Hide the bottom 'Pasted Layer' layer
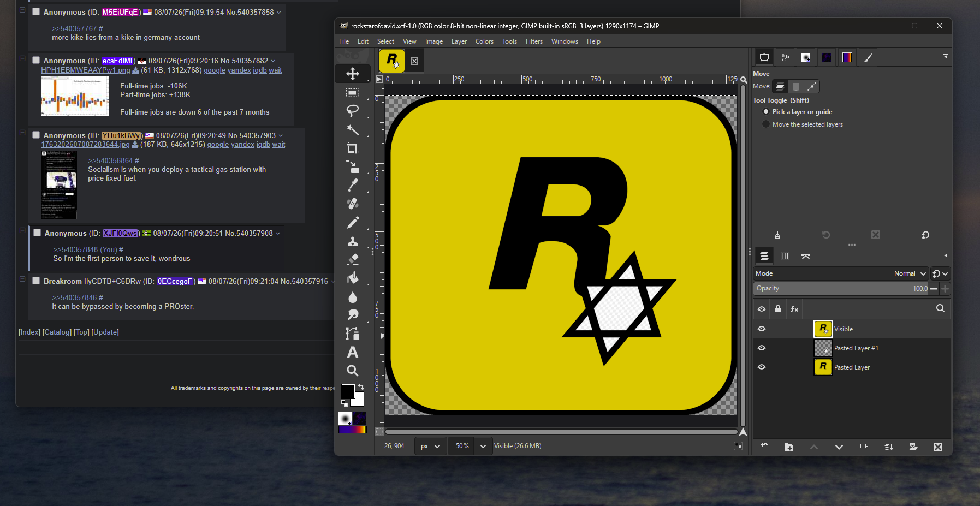980x506 pixels. pyautogui.click(x=762, y=367)
